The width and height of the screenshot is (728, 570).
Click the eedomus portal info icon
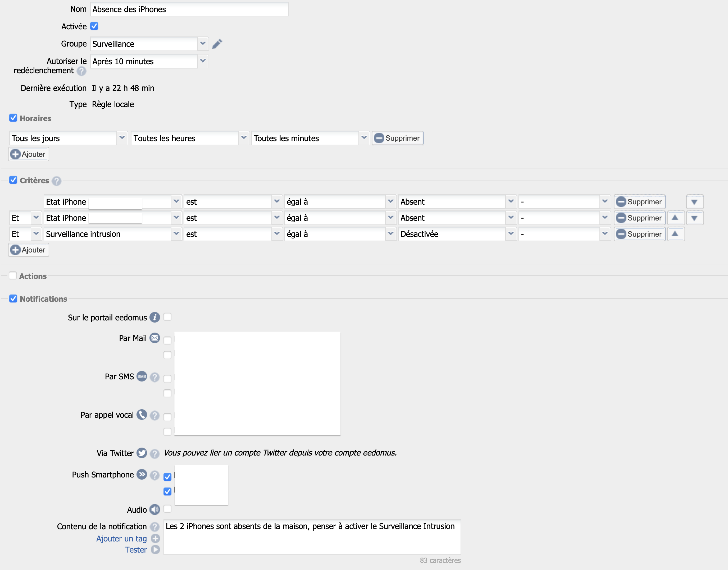point(154,317)
